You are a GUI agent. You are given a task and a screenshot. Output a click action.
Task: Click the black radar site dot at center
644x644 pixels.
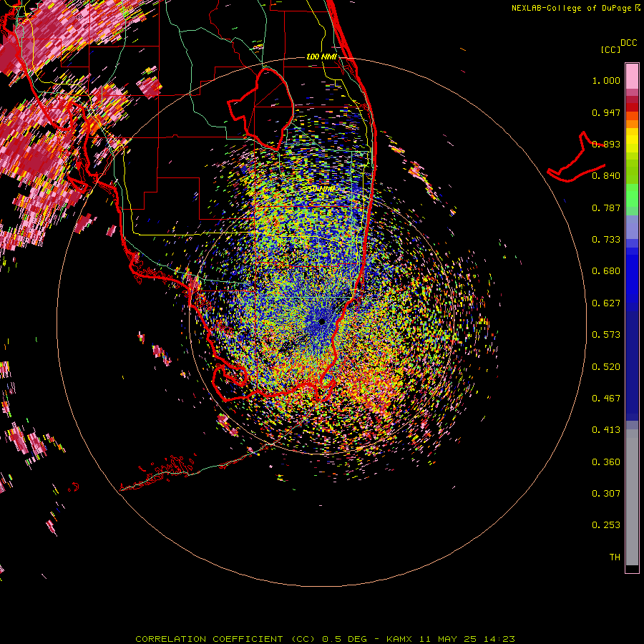point(323,321)
